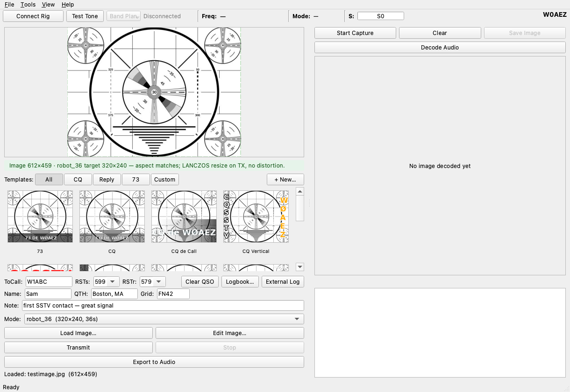This screenshot has height=392, width=570.
Task: Click the template list scrollbar handle
Action: click(x=300, y=208)
